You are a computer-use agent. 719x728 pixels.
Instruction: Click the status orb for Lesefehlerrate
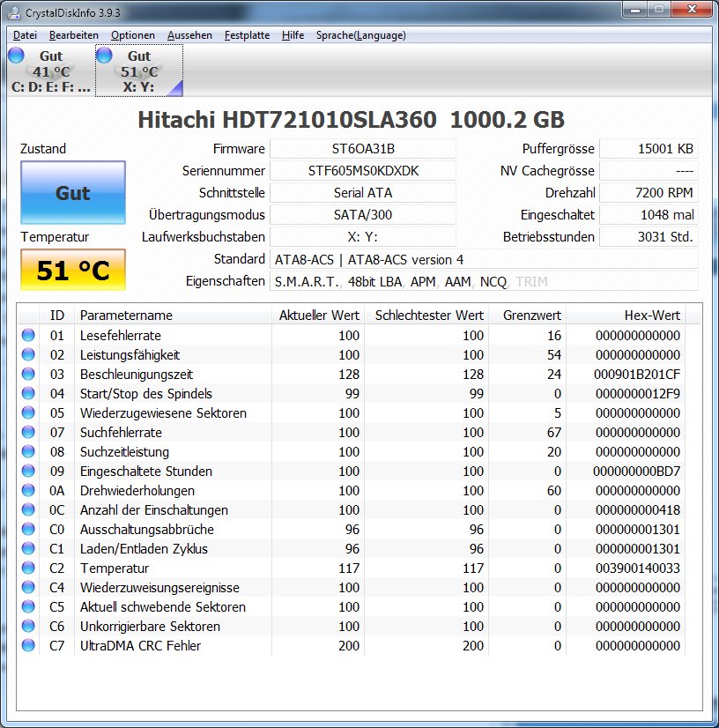[x=28, y=335]
